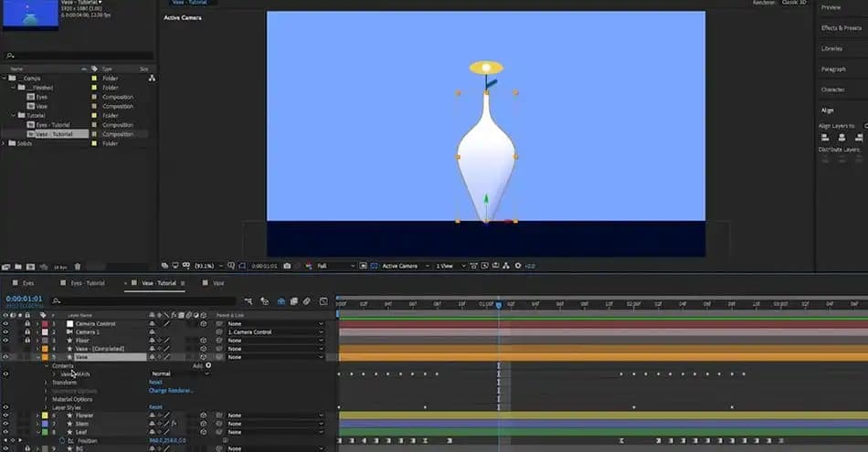Click the Add shape contents button
Screen dimensions: 868x452
point(208,365)
